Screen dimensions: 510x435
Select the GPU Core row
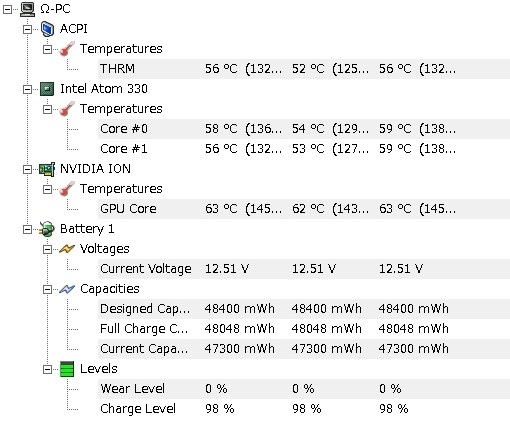point(304,209)
